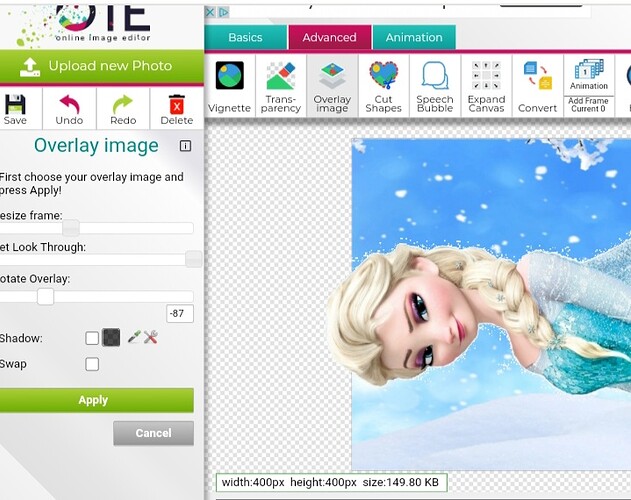Select the Cut Shapes tool
631x500 pixels.
tap(383, 78)
